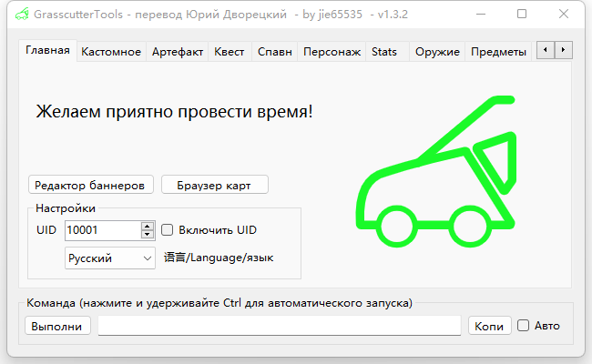The height and width of the screenshot is (364, 592).
Task: Switch to the Stats tab
Action: coord(384,52)
